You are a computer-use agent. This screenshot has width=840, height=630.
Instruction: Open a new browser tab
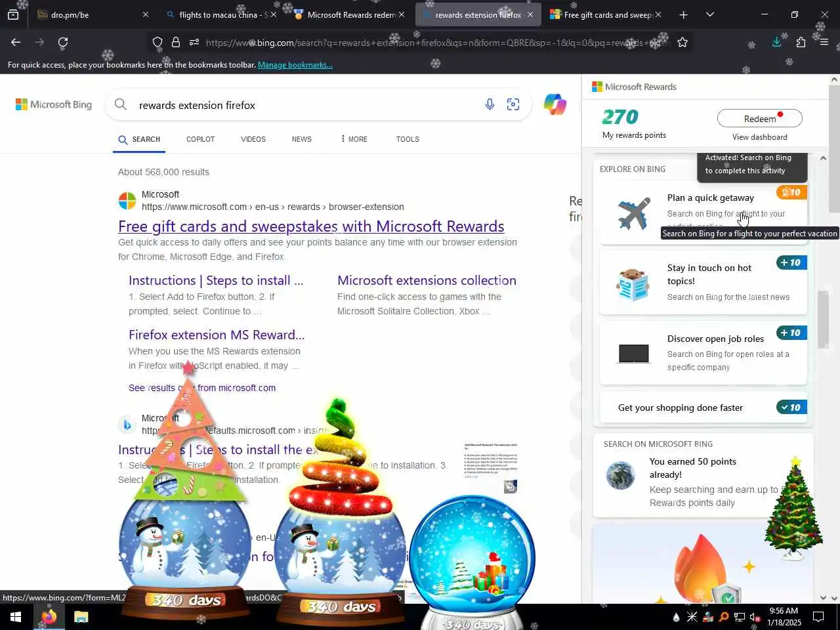[683, 14]
